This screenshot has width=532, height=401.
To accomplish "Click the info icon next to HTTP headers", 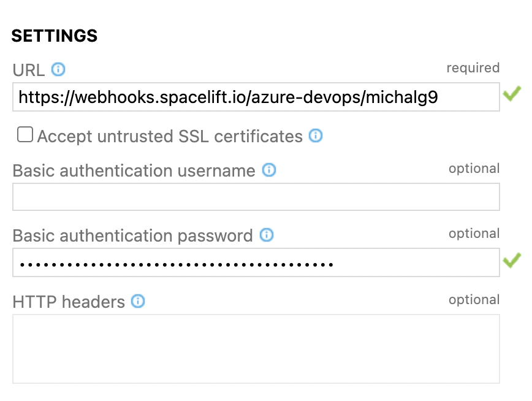I will 138,301.
